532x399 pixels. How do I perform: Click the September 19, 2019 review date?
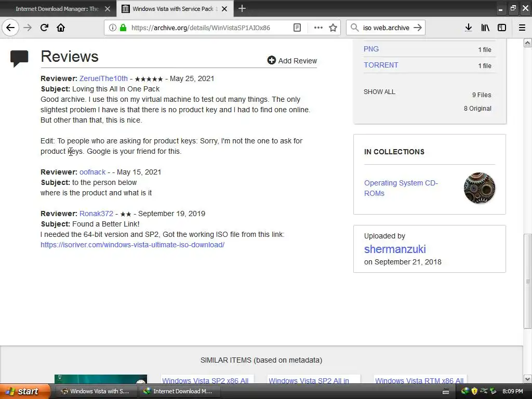tap(171, 214)
